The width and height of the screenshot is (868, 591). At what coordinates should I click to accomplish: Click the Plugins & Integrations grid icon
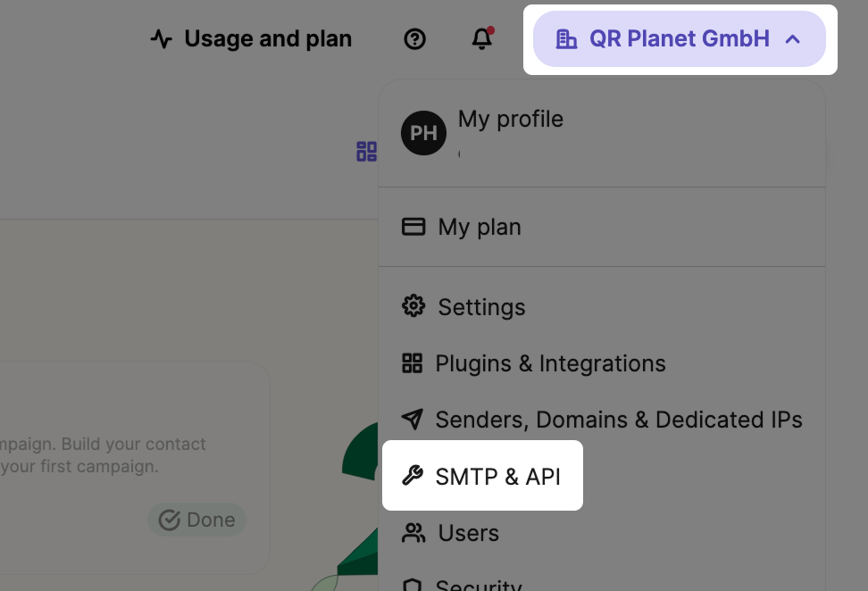click(x=412, y=363)
